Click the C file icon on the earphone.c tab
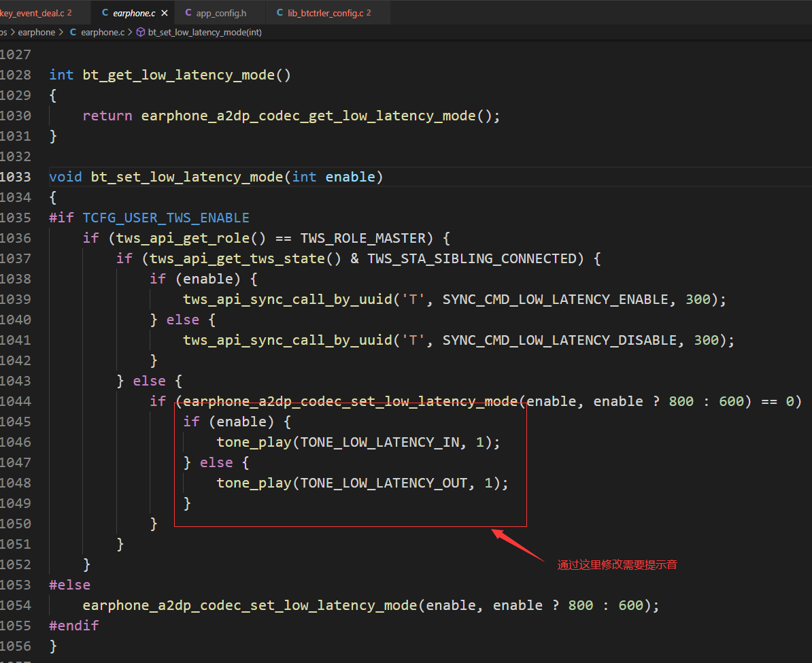The image size is (812, 663). [105, 12]
